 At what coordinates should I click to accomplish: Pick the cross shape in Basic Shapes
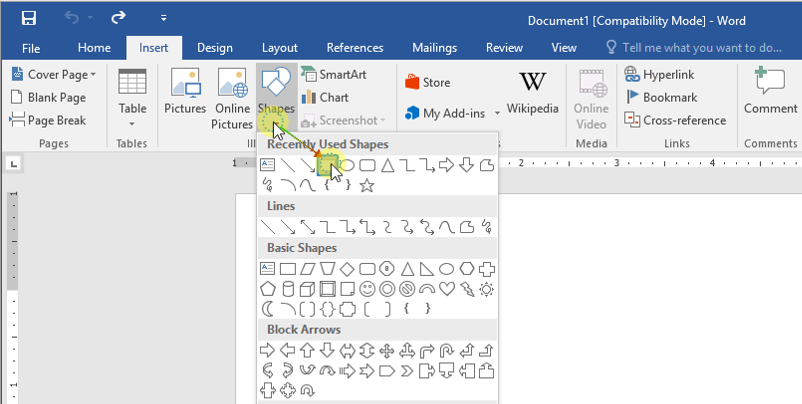point(486,268)
